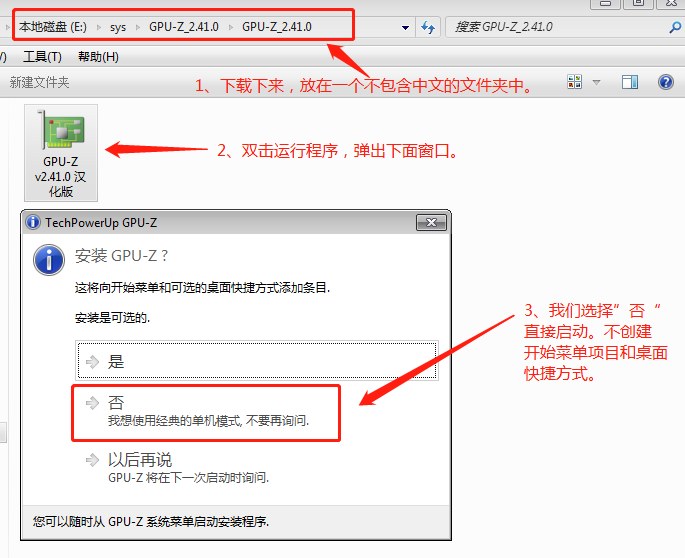
Task: Open the Explorer help icon
Action: tap(666, 82)
